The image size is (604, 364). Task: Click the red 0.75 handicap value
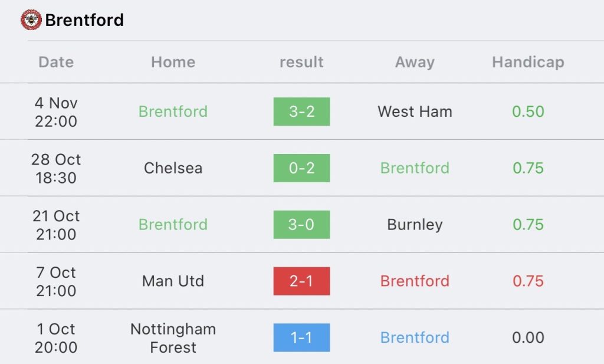point(528,281)
